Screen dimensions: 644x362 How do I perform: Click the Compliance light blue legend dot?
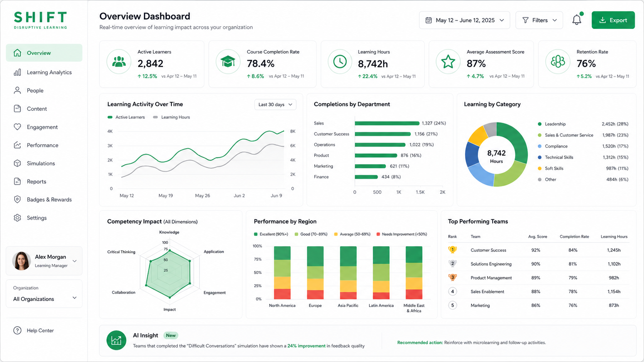coord(540,146)
